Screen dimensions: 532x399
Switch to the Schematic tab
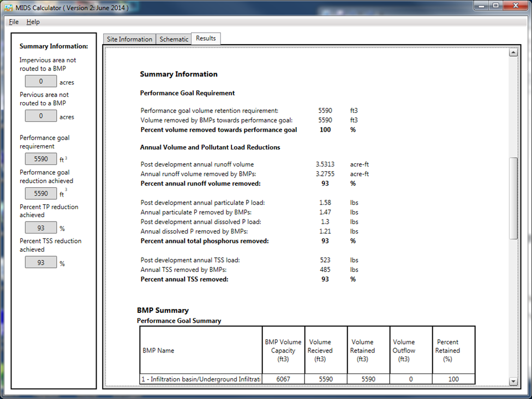point(174,39)
